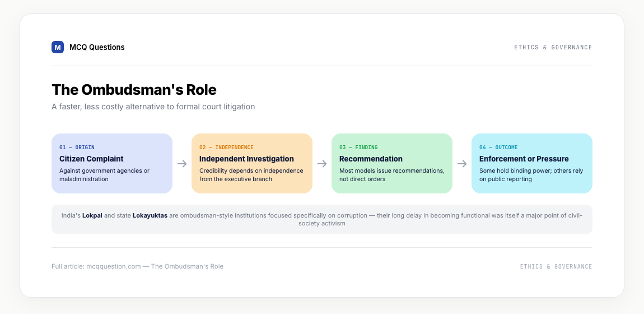Open the MCQ Questions brand label
644x314 pixels.
click(x=97, y=47)
